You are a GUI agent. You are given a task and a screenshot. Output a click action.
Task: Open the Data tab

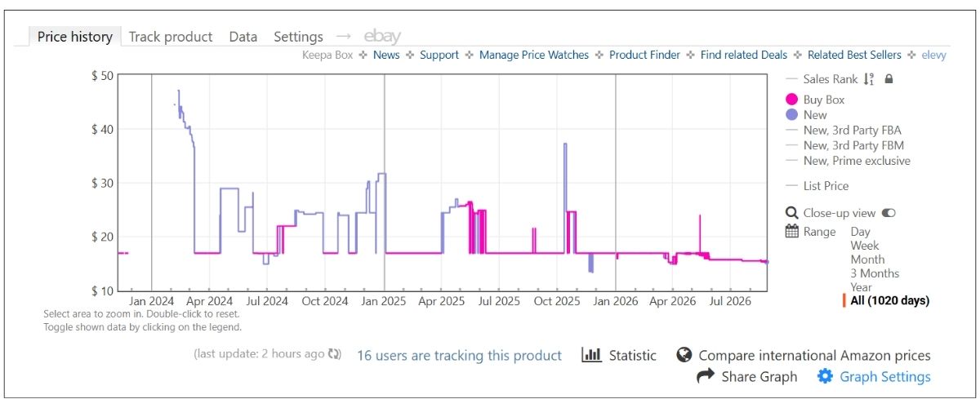tap(243, 37)
